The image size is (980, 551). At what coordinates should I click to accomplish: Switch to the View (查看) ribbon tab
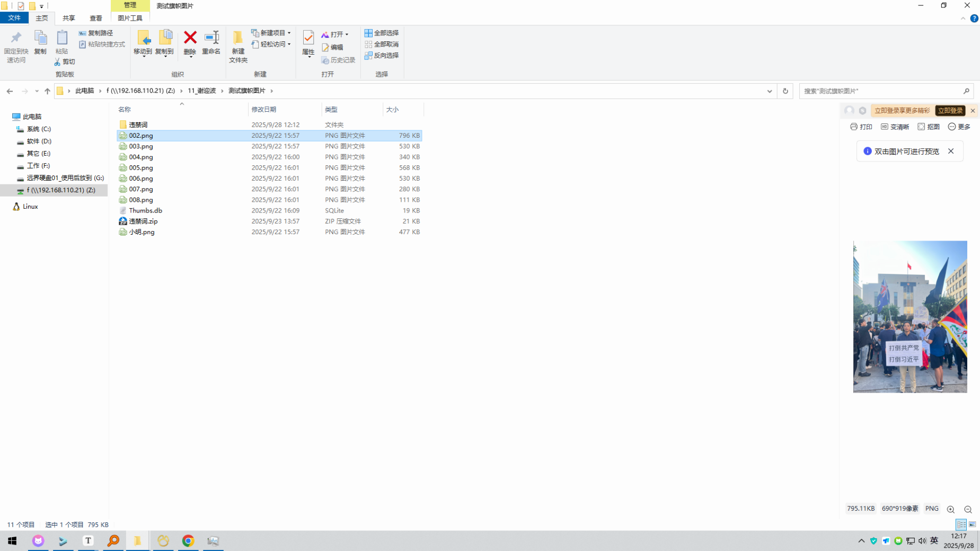95,18
